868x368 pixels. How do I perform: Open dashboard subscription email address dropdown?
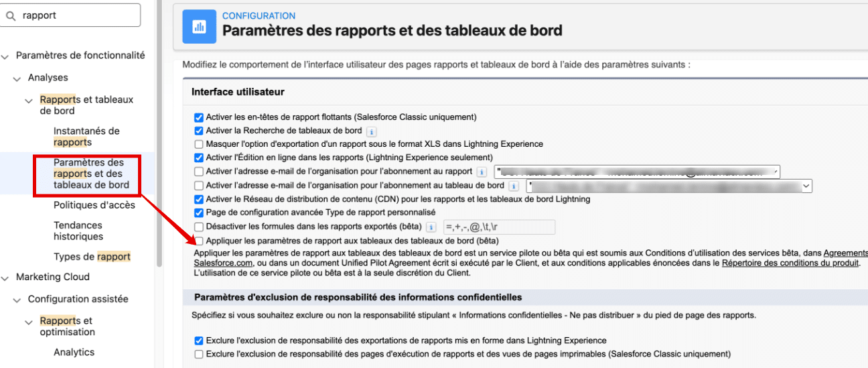coord(806,186)
